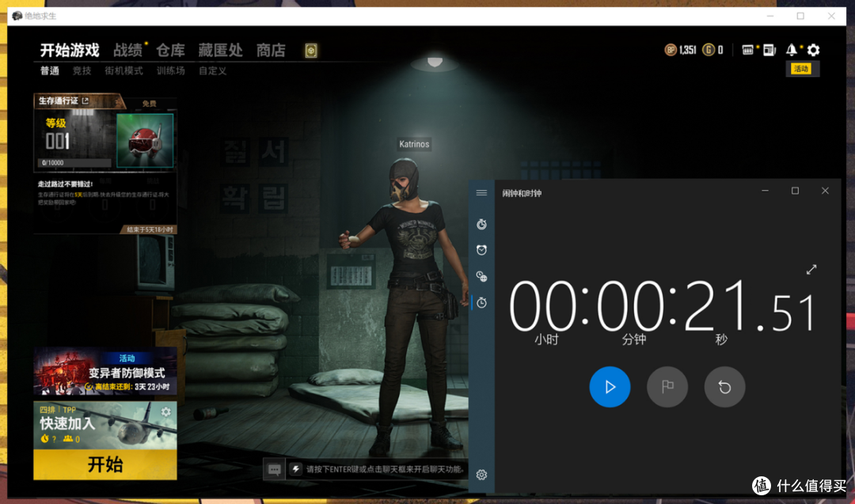Screen dimensions: 855x504
Task: Expand the stopwatch to full view
Action: [811, 270]
